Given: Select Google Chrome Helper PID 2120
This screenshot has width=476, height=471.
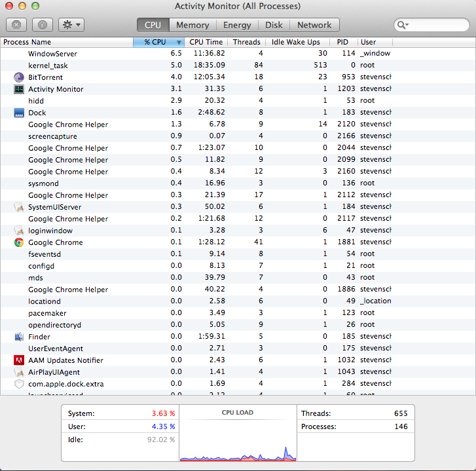Looking at the screenshot, I should 238,124.
